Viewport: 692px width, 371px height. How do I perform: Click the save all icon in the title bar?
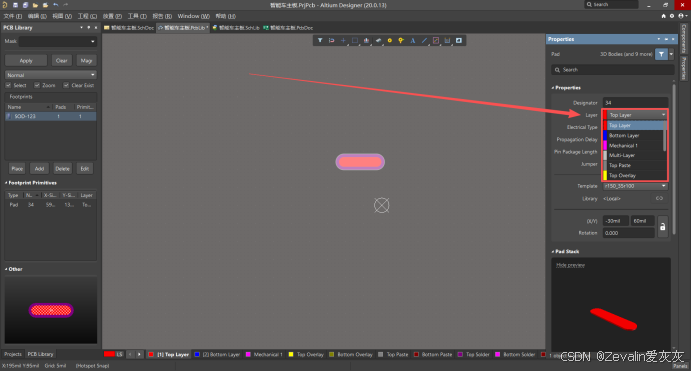(25, 5)
